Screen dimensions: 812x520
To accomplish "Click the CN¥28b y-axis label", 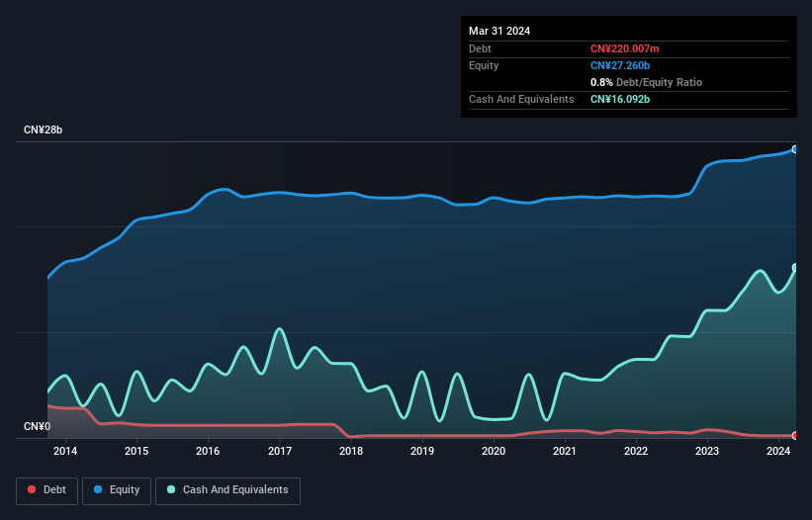I will [x=44, y=130].
